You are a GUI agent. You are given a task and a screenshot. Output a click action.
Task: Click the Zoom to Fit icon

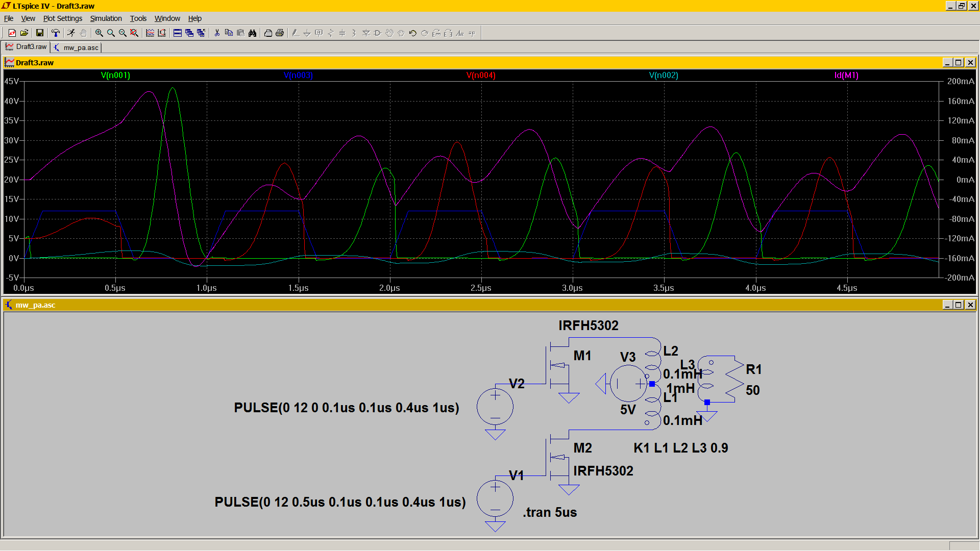(134, 33)
